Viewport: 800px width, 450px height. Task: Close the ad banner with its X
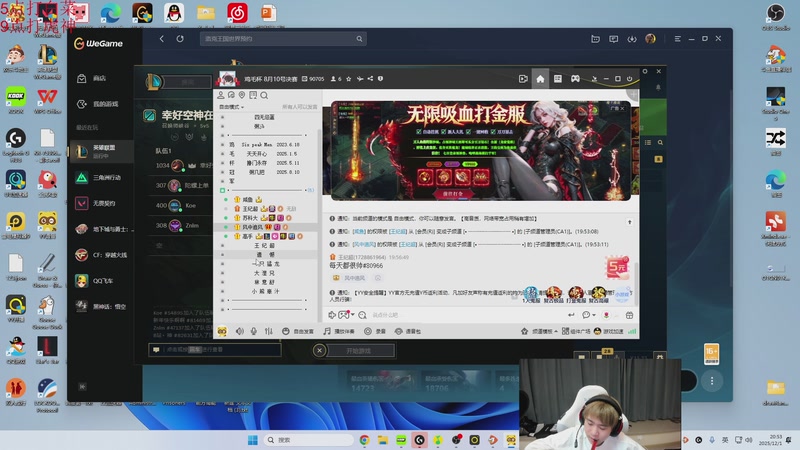coord(622,108)
